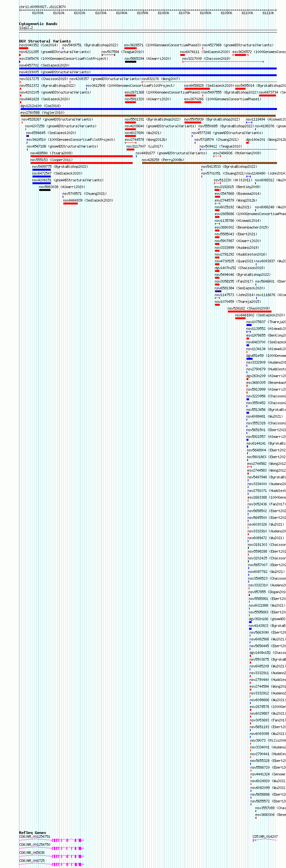The width and height of the screenshot is (286, 868).
Task: Open variant nsv3217009 (Chaisson2019)
Action: tap(206, 59)
